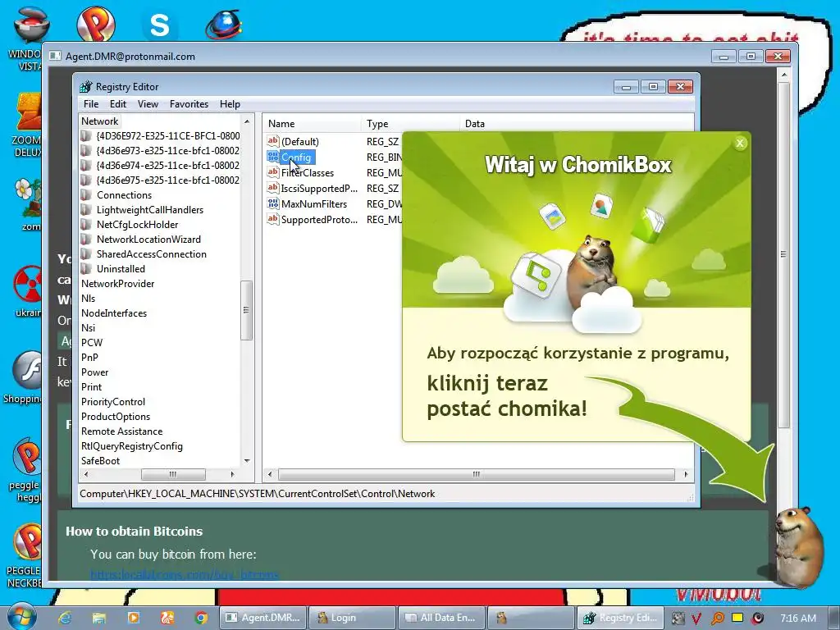Screen dimensions: 840x630
Task: Open the Help menu in Registry Editor
Action: pyautogui.click(x=230, y=104)
